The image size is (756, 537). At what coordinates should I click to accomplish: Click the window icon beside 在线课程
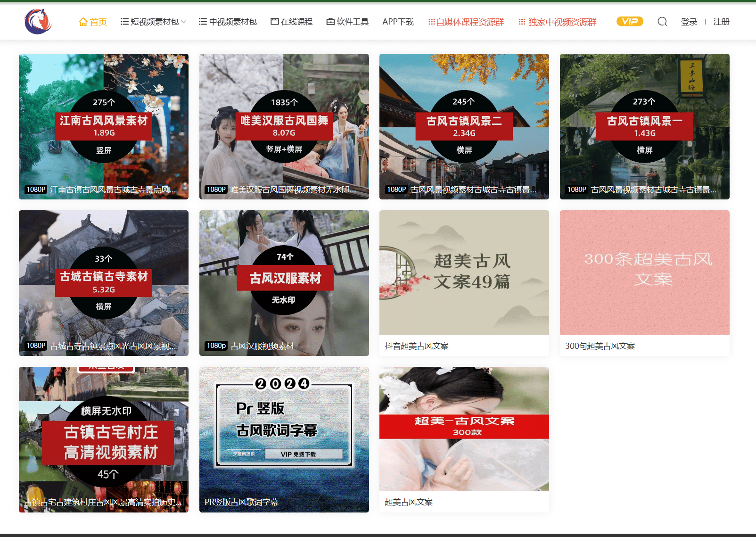tap(274, 22)
